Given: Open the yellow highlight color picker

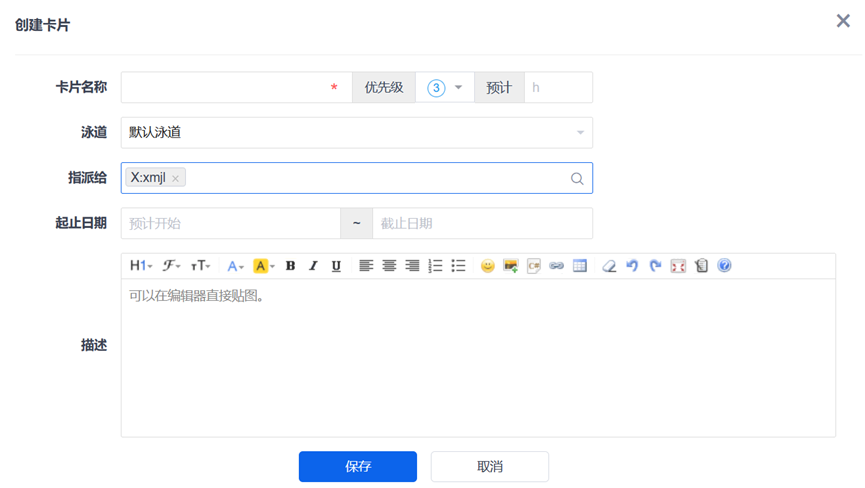Looking at the screenshot, I should pos(263,266).
